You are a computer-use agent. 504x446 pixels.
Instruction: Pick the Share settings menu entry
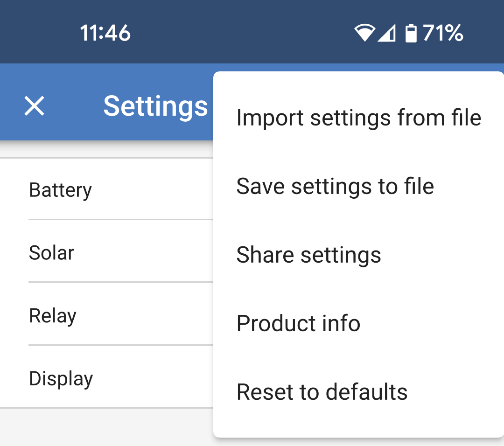tap(308, 255)
